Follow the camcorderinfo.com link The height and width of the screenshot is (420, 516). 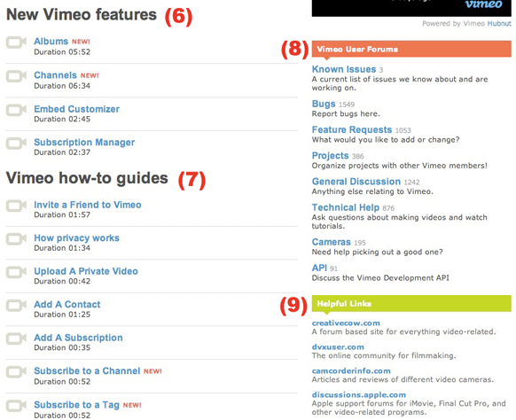351,370
